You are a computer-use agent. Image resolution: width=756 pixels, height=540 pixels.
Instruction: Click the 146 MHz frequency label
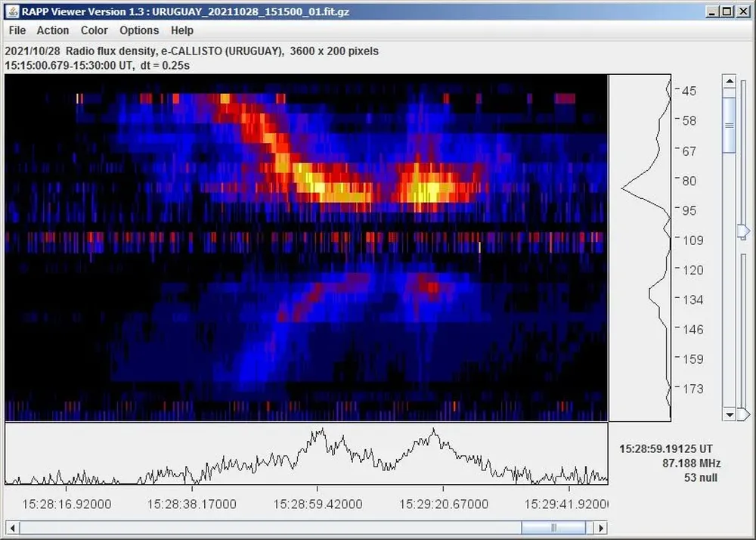[692, 329]
